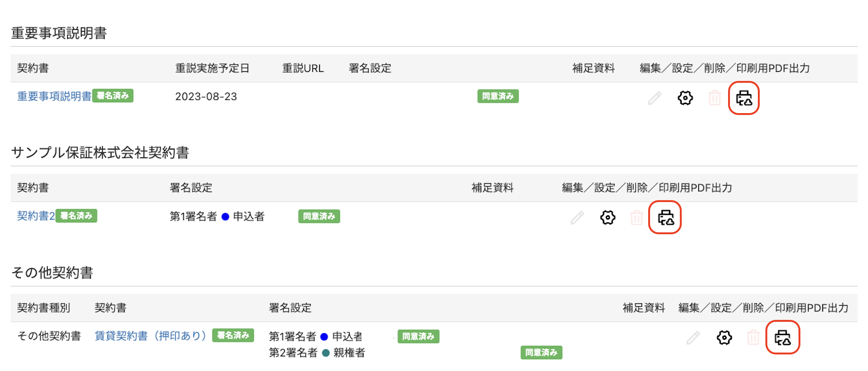
Task: Click trash icon in 契約書2 row
Action: pyautogui.click(x=637, y=218)
